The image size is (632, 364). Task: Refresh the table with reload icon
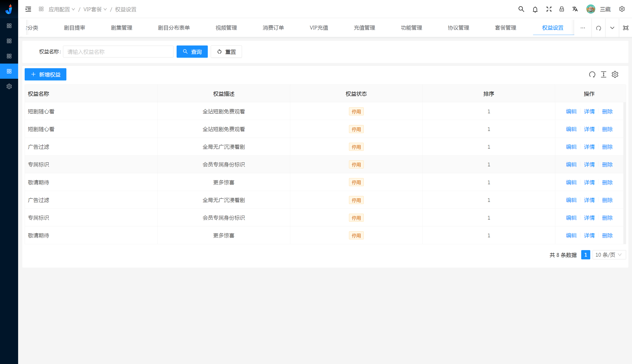(x=592, y=75)
